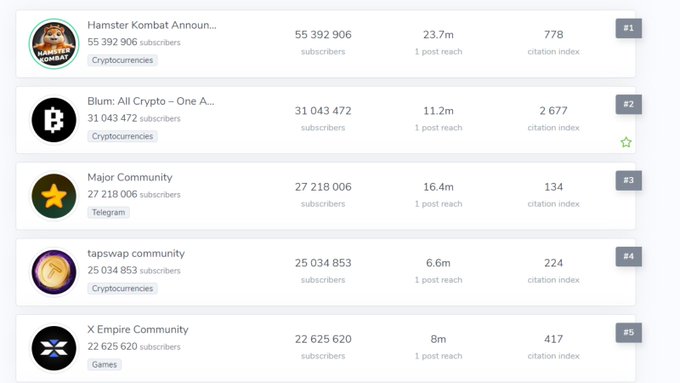
Task: Toggle the green favorite star on Blum
Action: pos(626,142)
